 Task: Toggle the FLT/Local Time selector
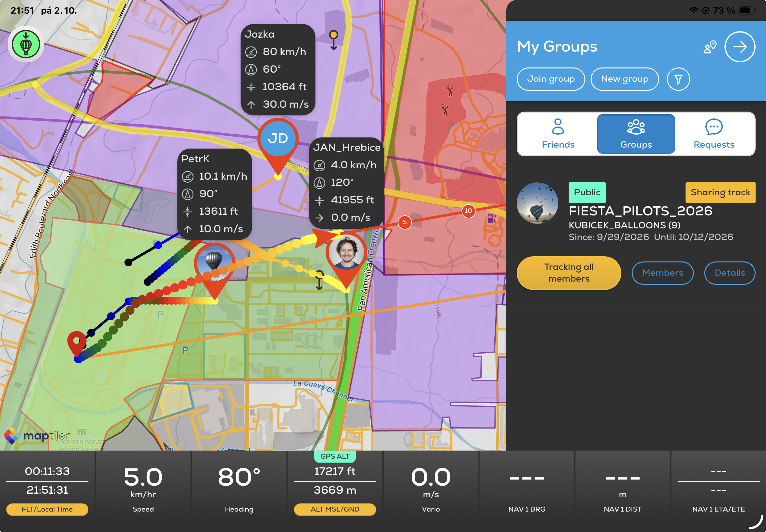coord(47,509)
